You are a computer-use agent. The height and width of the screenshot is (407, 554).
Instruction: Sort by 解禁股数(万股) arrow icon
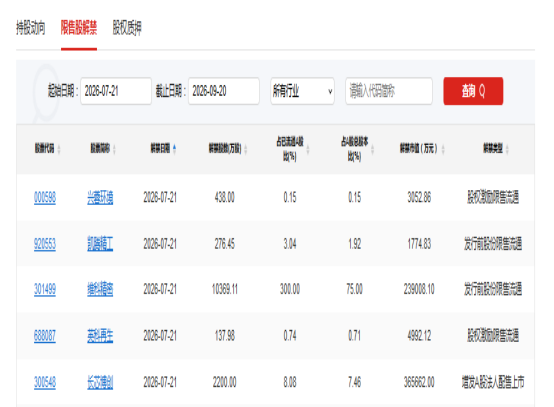pyautogui.click(x=246, y=149)
